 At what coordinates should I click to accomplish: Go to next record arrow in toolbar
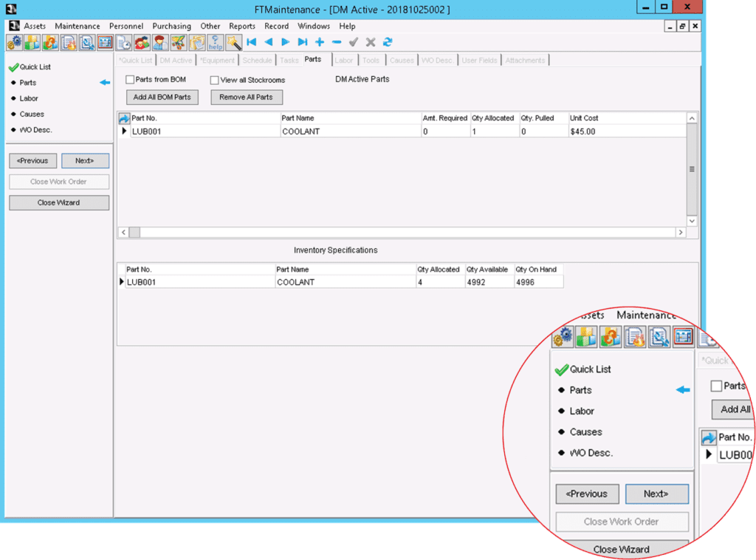click(286, 42)
